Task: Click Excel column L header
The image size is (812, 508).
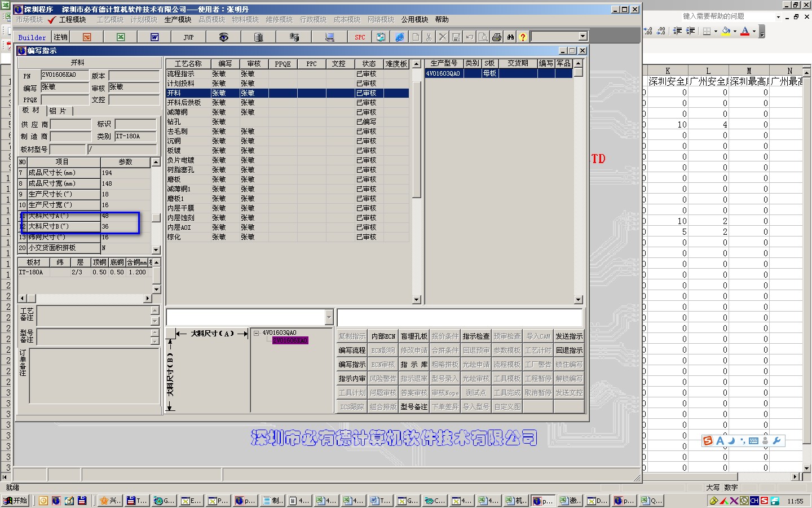Action: point(708,71)
